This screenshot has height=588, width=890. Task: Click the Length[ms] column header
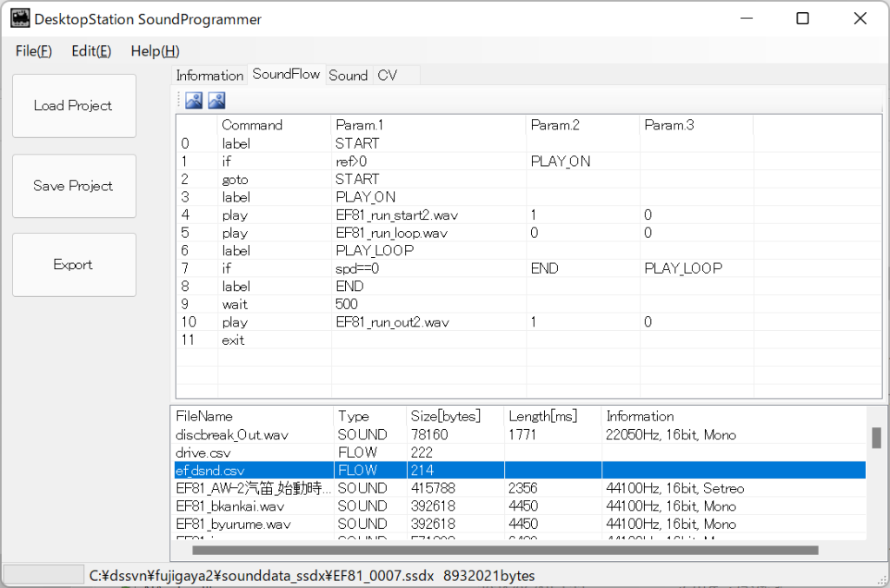pyautogui.click(x=542, y=416)
